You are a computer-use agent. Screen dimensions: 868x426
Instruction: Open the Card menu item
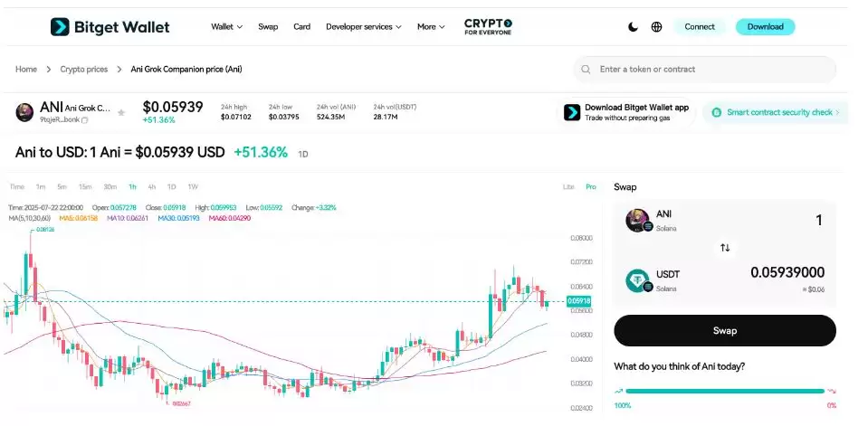point(301,27)
